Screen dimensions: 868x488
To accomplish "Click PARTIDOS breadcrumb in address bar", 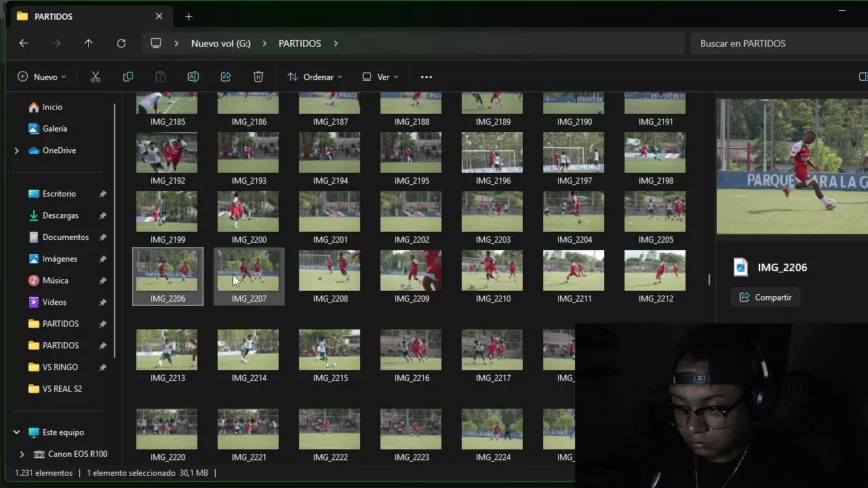I will point(300,43).
